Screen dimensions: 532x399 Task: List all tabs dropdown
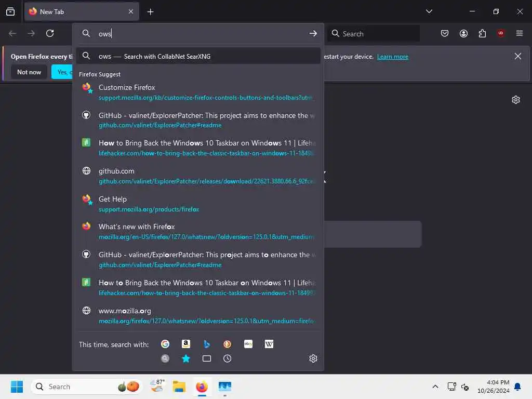pos(429,11)
